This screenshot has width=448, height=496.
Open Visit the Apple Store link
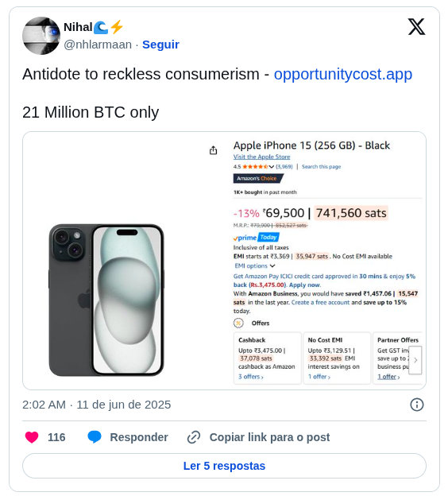click(x=261, y=157)
